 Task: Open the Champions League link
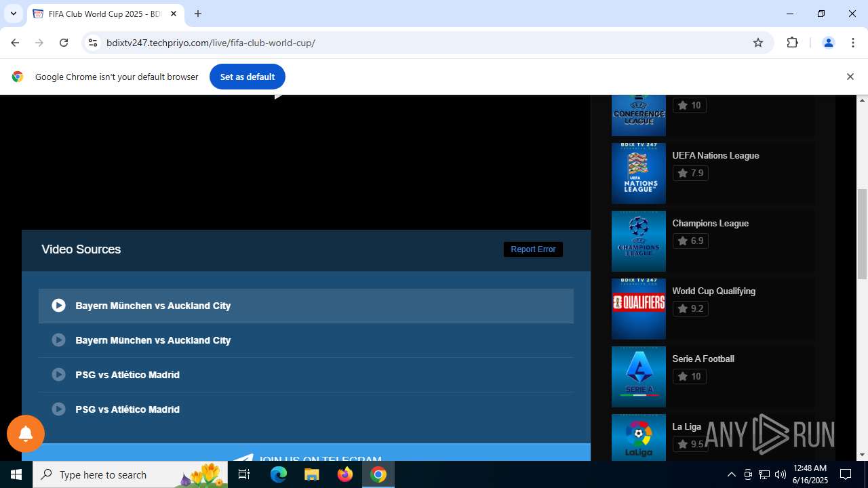tap(710, 223)
